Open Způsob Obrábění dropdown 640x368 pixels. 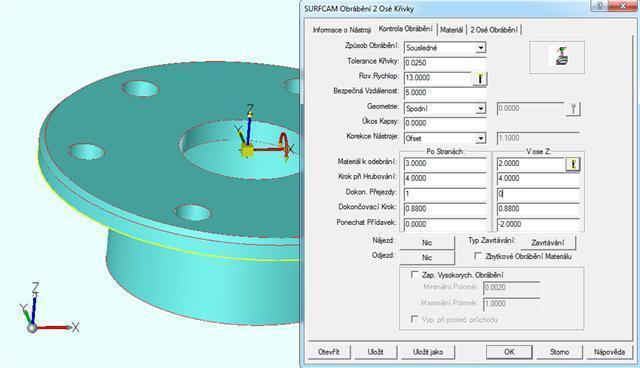pos(480,48)
